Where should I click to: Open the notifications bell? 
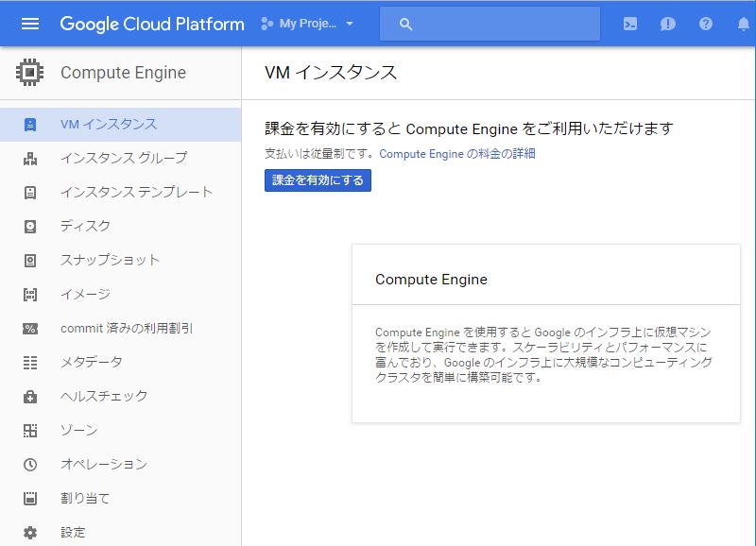(744, 25)
